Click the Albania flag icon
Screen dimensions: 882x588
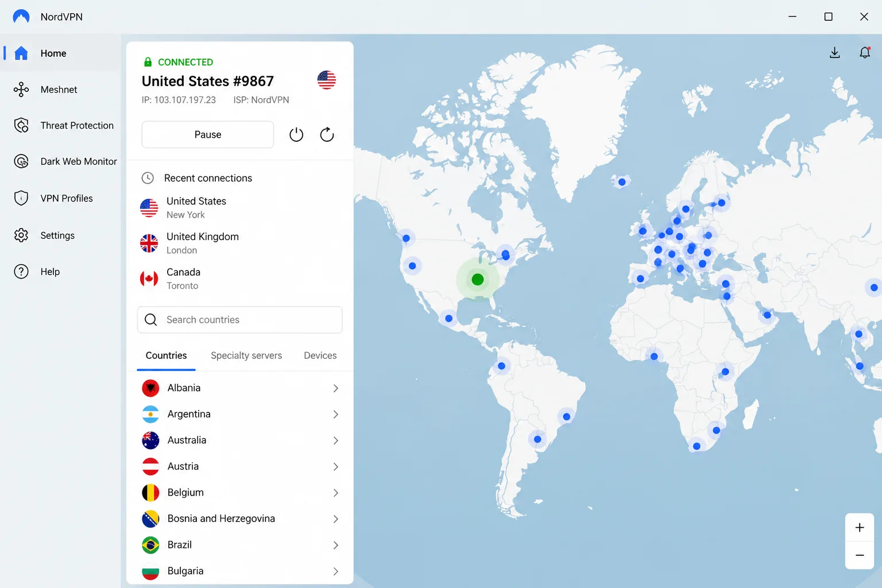150,388
